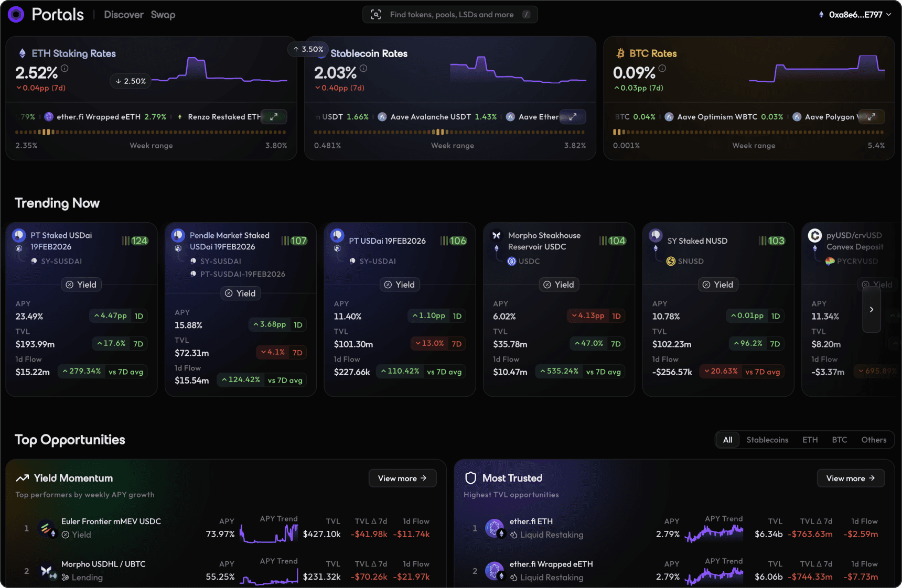Click the expand icon on ETH Staking Rates card
This screenshot has height=588, width=902.
tap(274, 116)
